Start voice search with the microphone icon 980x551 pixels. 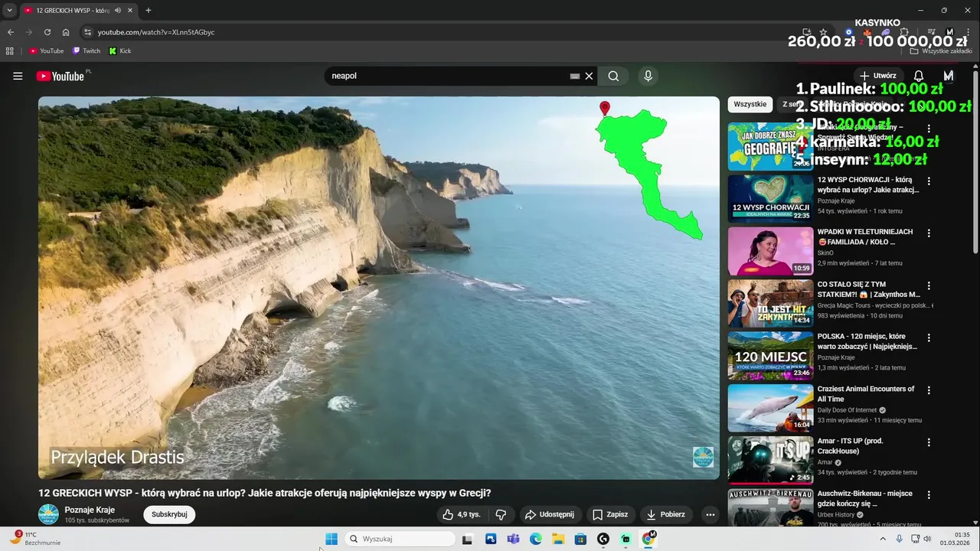click(x=648, y=76)
